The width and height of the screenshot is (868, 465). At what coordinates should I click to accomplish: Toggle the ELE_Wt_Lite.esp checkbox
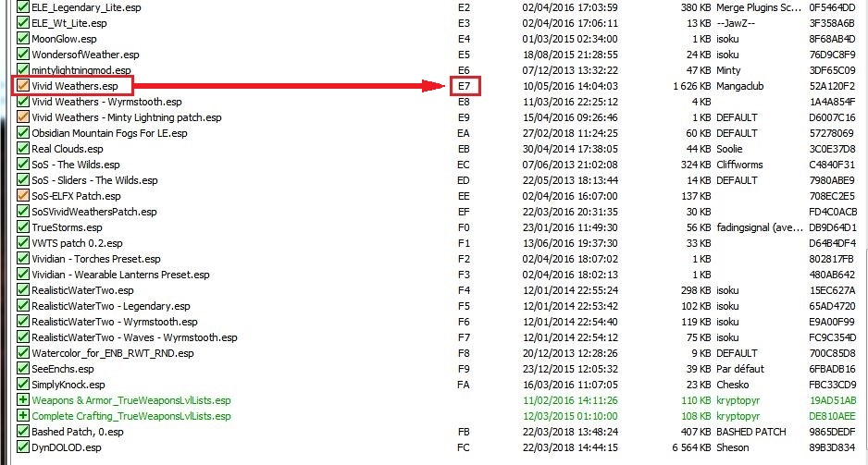23,23
